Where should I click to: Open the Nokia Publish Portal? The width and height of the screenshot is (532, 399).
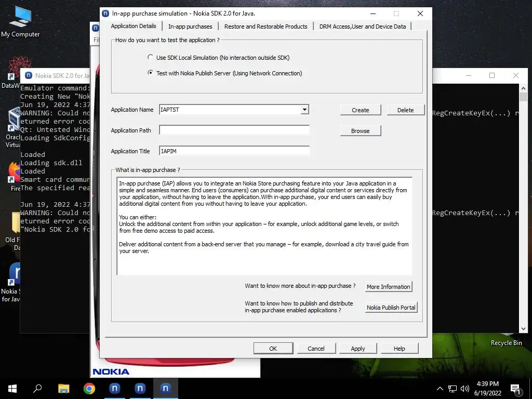click(391, 308)
